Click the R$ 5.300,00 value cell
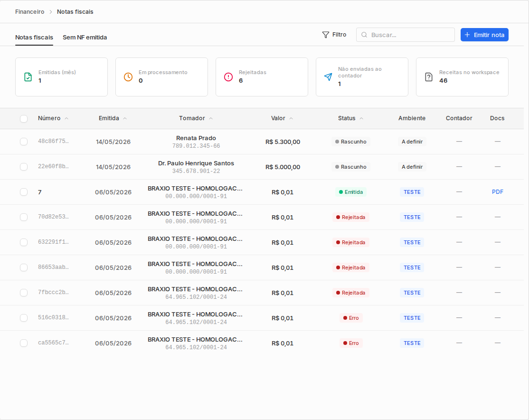 click(x=283, y=142)
